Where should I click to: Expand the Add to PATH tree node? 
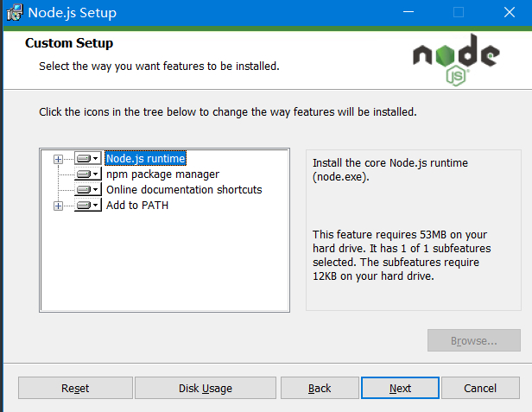[x=59, y=206]
